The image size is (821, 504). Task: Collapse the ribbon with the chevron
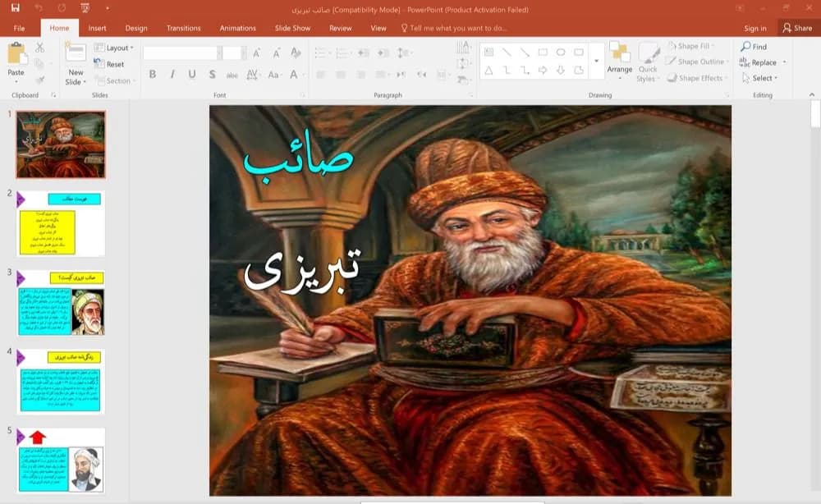click(x=812, y=94)
